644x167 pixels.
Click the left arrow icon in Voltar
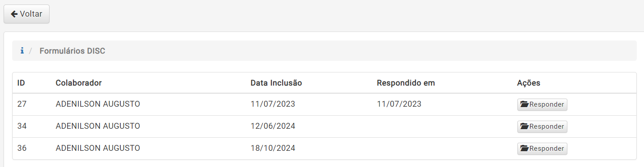click(14, 14)
